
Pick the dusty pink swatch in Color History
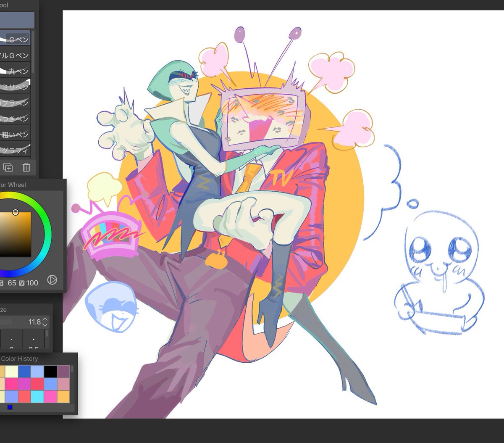click(63, 384)
